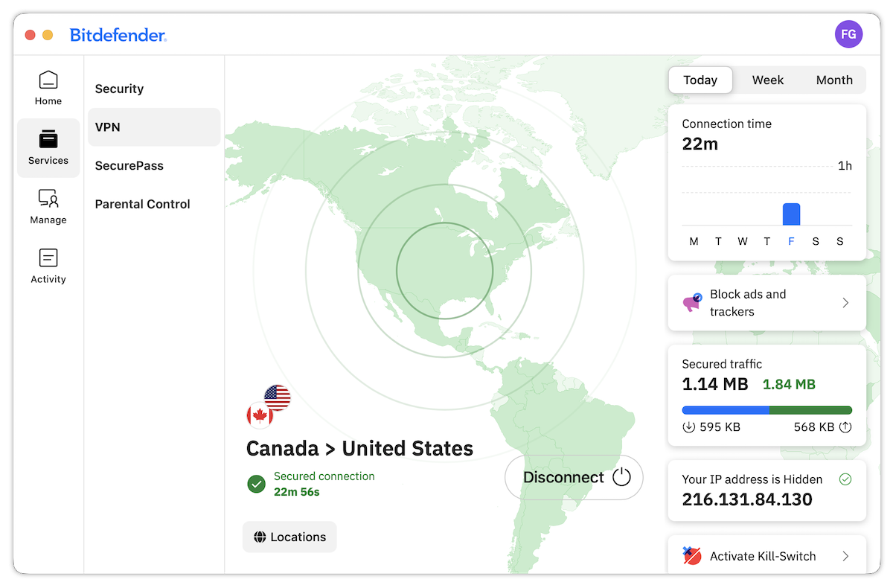Open the Security menu item
The height and width of the screenshot is (588, 893).
tap(154, 89)
